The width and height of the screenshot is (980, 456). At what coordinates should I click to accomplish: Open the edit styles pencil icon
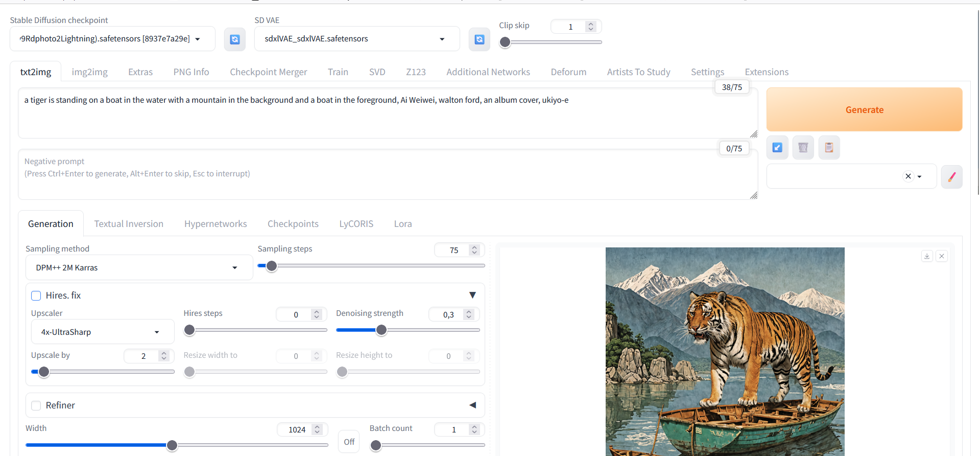pos(952,177)
